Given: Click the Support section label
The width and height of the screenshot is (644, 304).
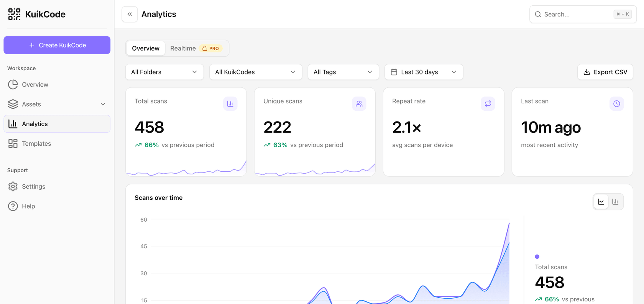Looking at the screenshot, I should [x=18, y=170].
